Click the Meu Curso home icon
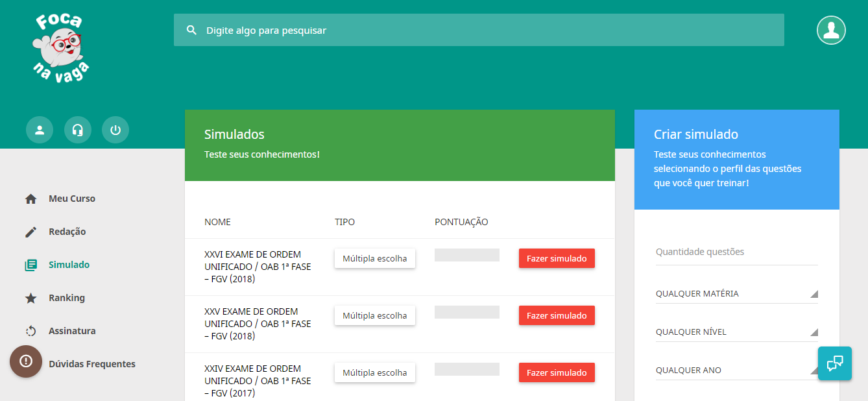 pyautogui.click(x=30, y=198)
